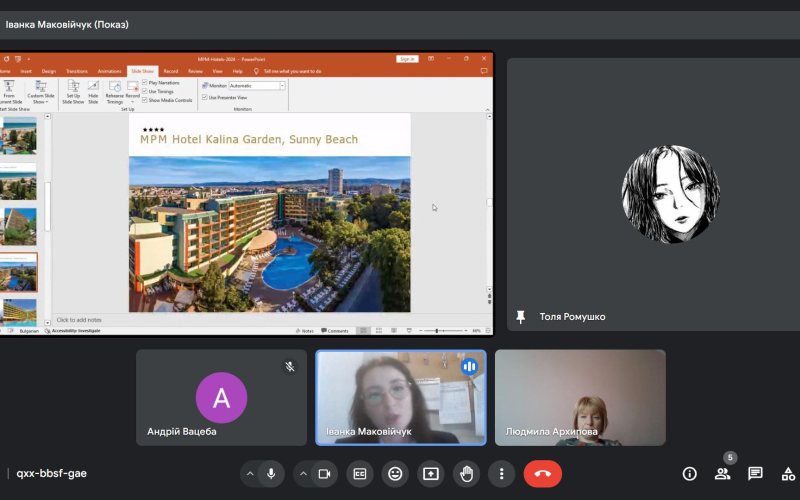The height and width of the screenshot is (500, 800).
Task: Switch to Slide Sorter view
Action: click(x=379, y=331)
